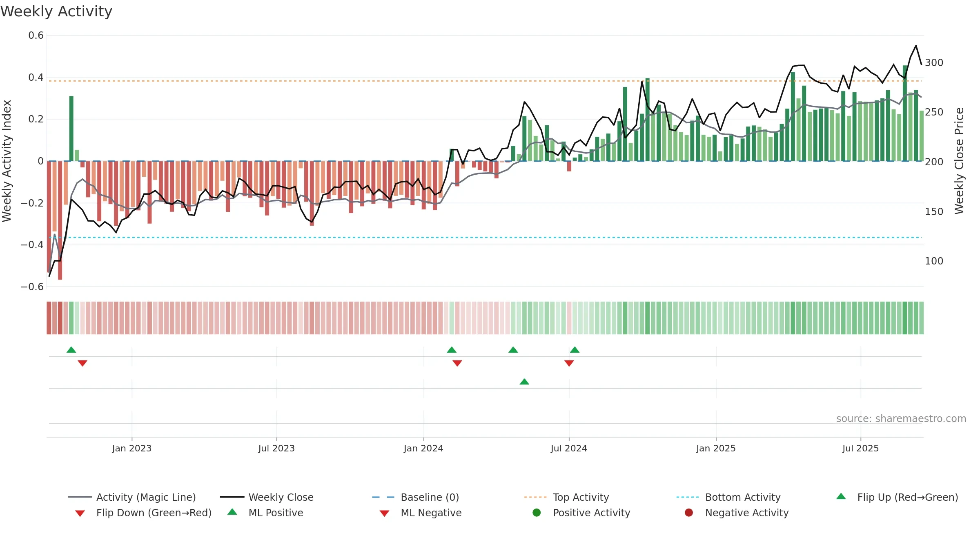Click the Jan 2025 x-axis label
This screenshot has height=551, width=980.
tap(716, 448)
